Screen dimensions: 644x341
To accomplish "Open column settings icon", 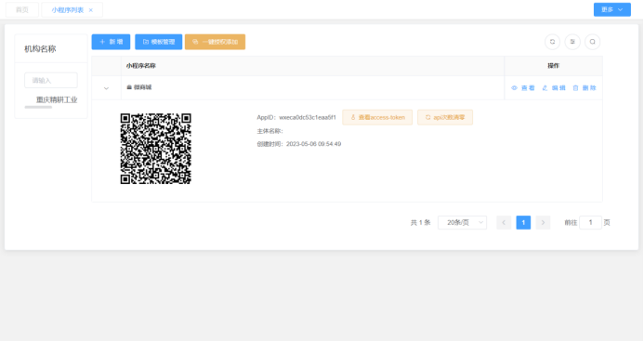I will (x=572, y=42).
